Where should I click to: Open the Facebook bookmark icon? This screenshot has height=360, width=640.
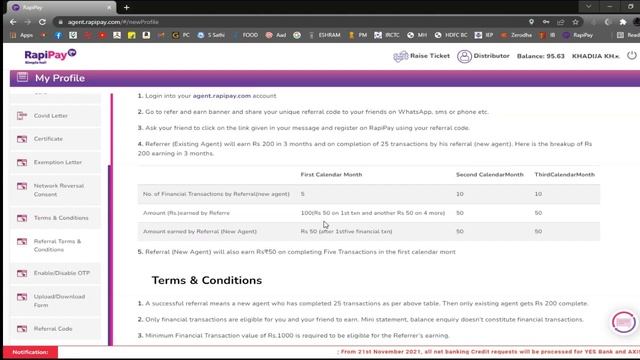(58, 36)
